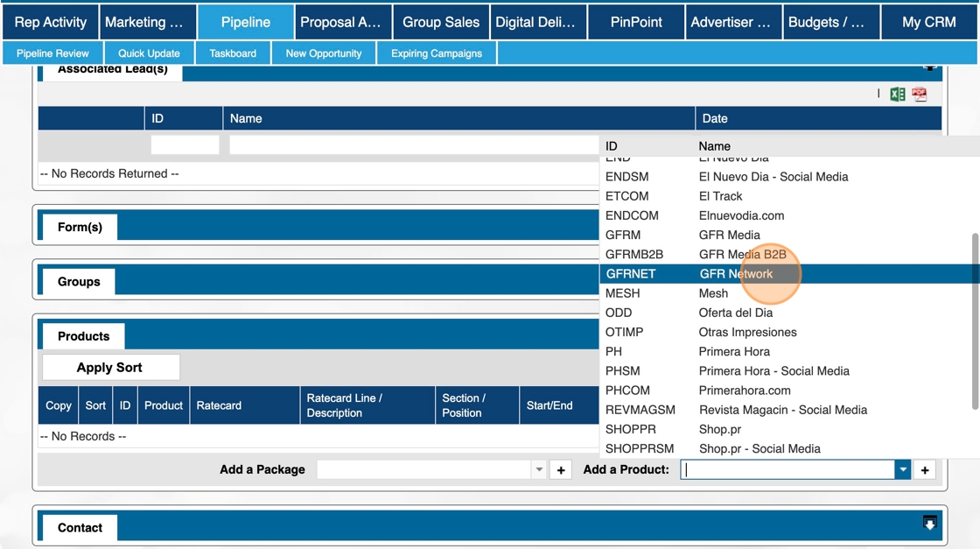
Task: Collapse the Contact section arrow icon
Action: (929, 523)
